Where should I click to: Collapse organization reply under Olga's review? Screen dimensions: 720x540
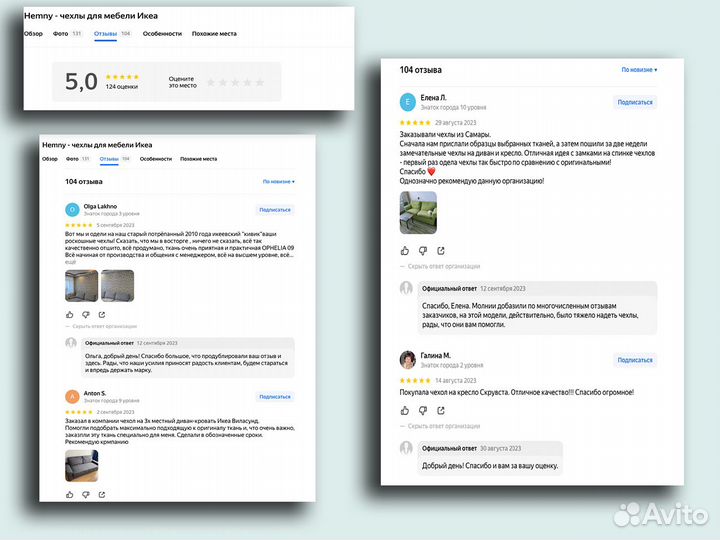coord(104,326)
